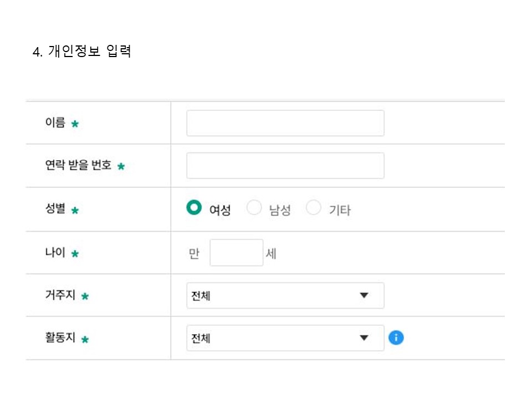Viewport: 532px width, 399px height.
Task: Click the 남성 label text
Action: pyautogui.click(x=280, y=211)
